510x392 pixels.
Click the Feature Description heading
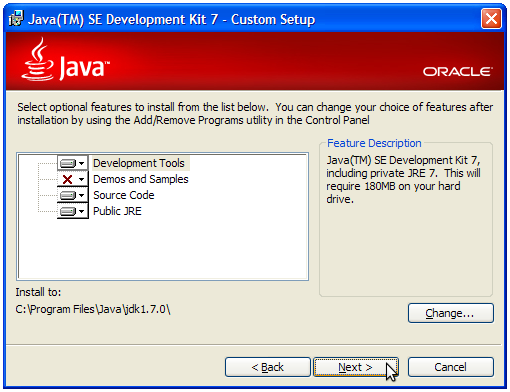tap(374, 143)
